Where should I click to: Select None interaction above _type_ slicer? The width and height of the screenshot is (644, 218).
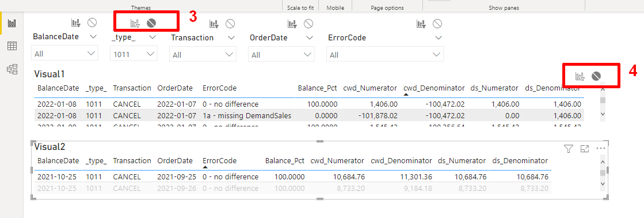[x=151, y=23]
